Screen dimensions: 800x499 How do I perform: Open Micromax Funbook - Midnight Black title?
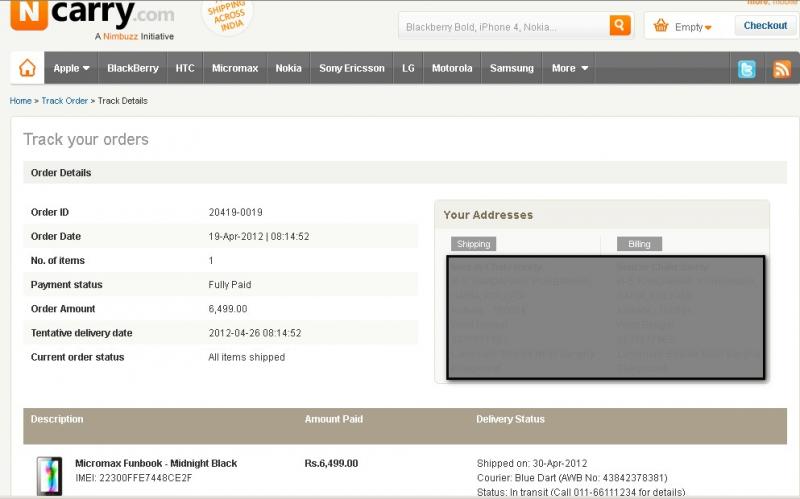tap(156, 463)
